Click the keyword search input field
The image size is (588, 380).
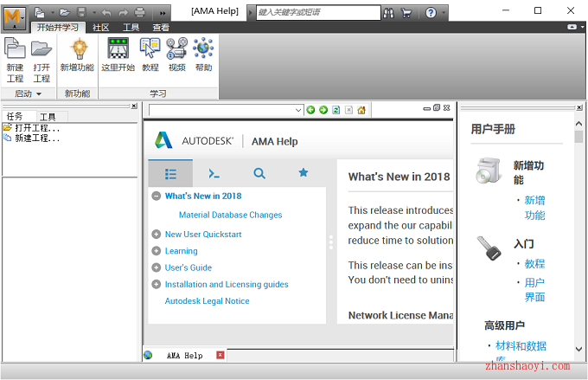click(x=318, y=12)
